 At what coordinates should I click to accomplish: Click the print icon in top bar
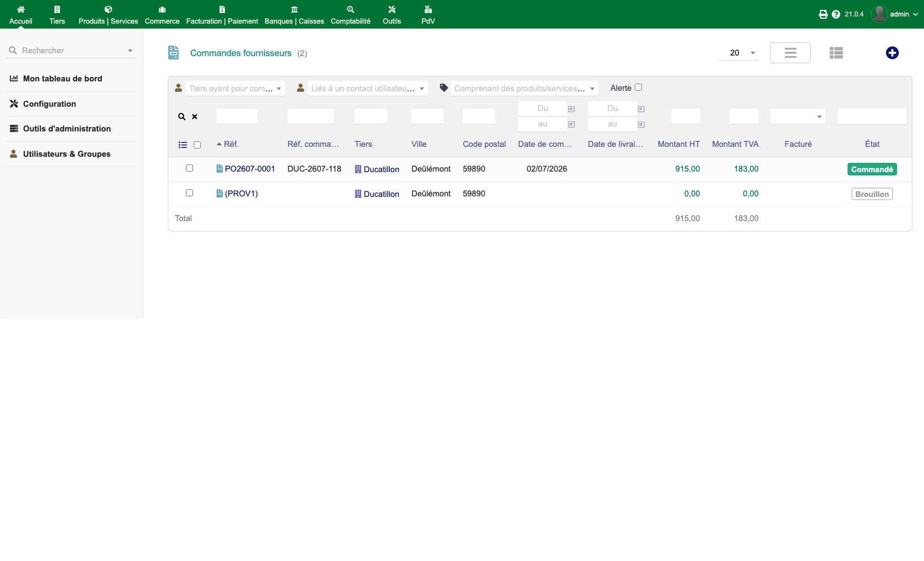coord(823,14)
